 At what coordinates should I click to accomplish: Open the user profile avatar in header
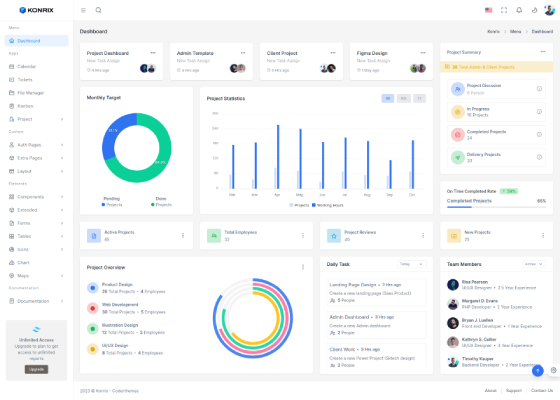pyautogui.click(x=549, y=10)
